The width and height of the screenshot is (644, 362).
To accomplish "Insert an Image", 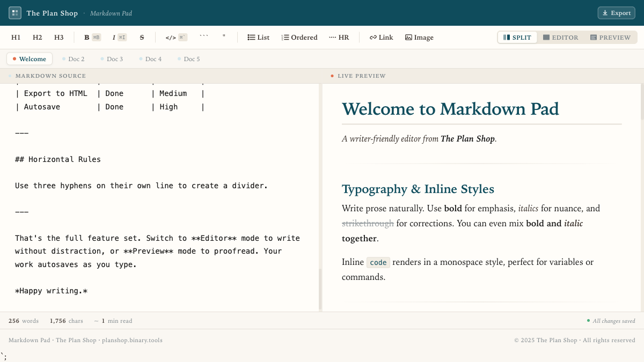I will click(419, 38).
